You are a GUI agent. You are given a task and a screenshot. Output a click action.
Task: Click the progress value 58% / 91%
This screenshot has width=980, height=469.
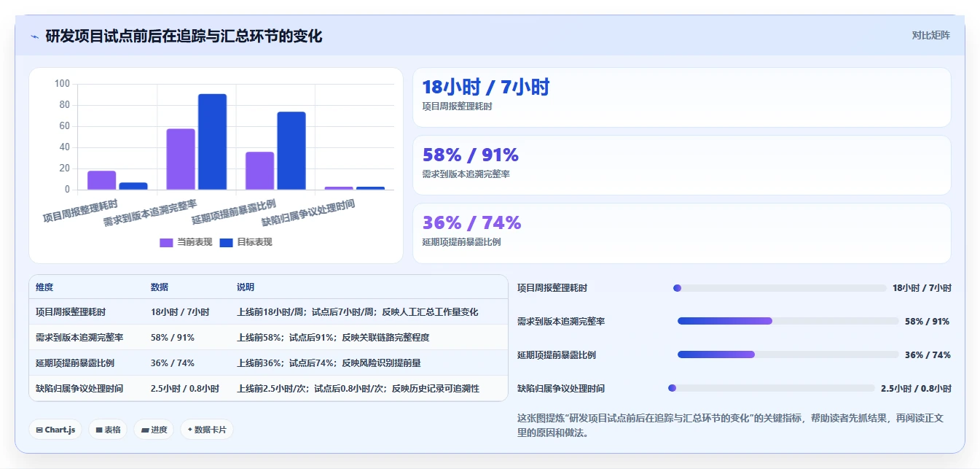pos(927,321)
